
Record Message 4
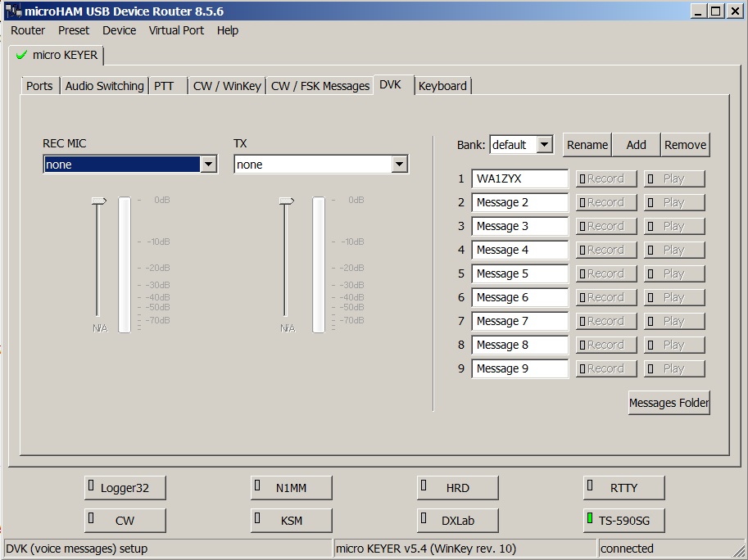click(x=606, y=250)
